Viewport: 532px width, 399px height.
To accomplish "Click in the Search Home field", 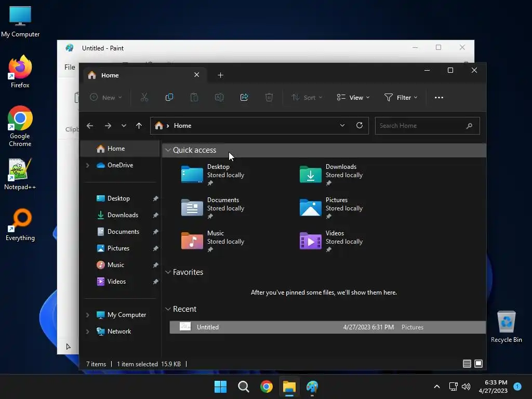I will [x=427, y=126].
